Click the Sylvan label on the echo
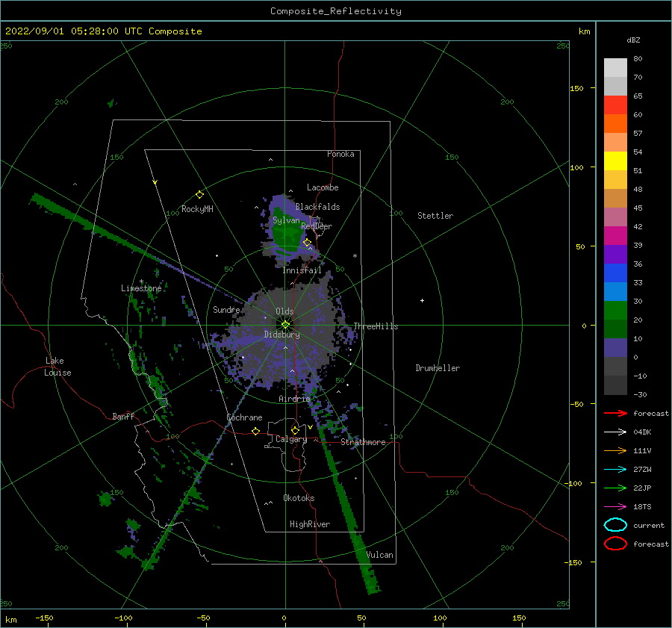672x628 pixels. click(286, 220)
